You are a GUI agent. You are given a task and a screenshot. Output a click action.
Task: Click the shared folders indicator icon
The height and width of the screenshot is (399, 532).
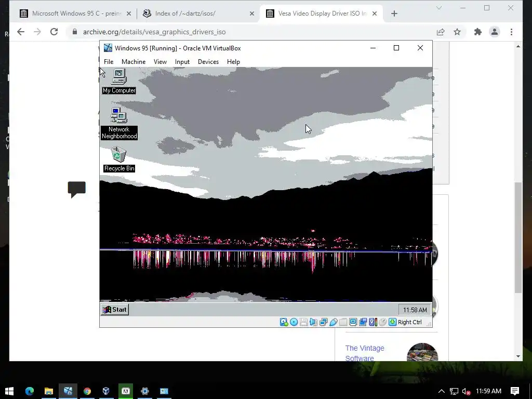343,322
